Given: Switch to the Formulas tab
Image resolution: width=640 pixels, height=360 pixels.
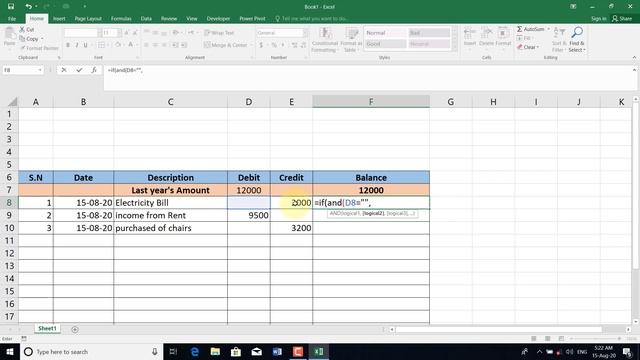Looking at the screenshot, I should point(121,18).
